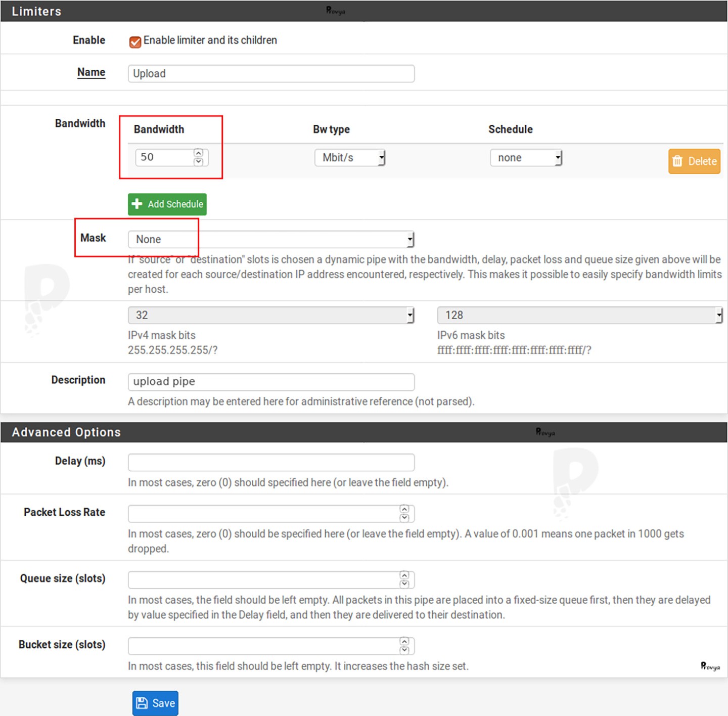Screen dimensions: 728x716
Task: Open the IPv4 mask bits dropdown
Action: click(x=270, y=315)
